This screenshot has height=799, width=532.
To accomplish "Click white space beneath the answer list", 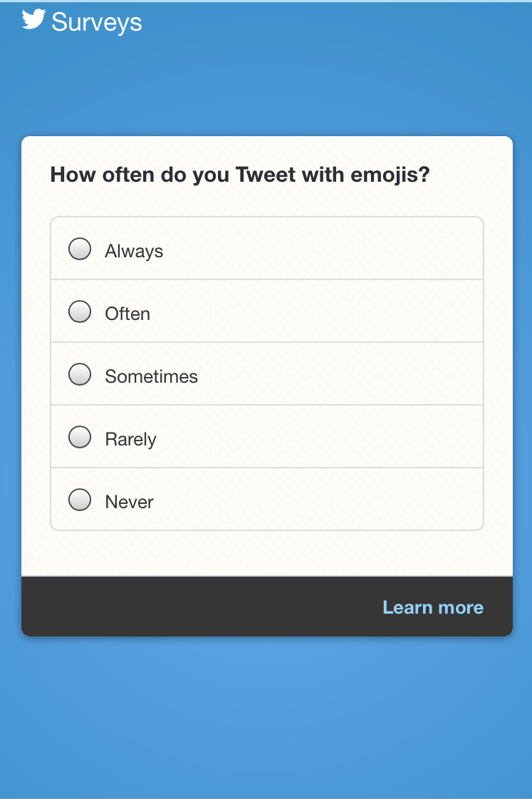I will [x=266, y=552].
